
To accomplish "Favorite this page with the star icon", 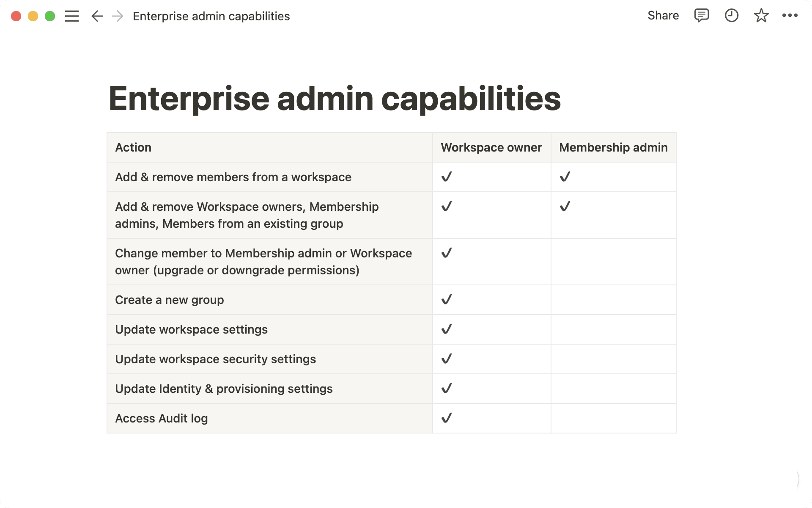I will [x=761, y=16].
